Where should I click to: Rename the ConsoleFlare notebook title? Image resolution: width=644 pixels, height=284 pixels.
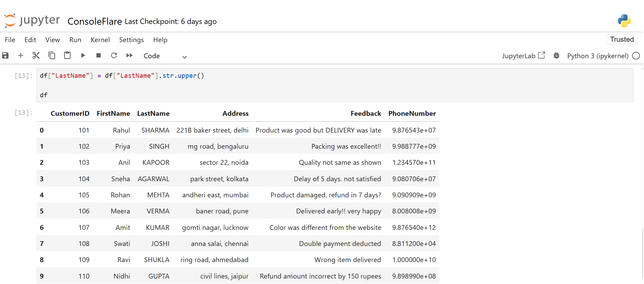tap(95, 22)
